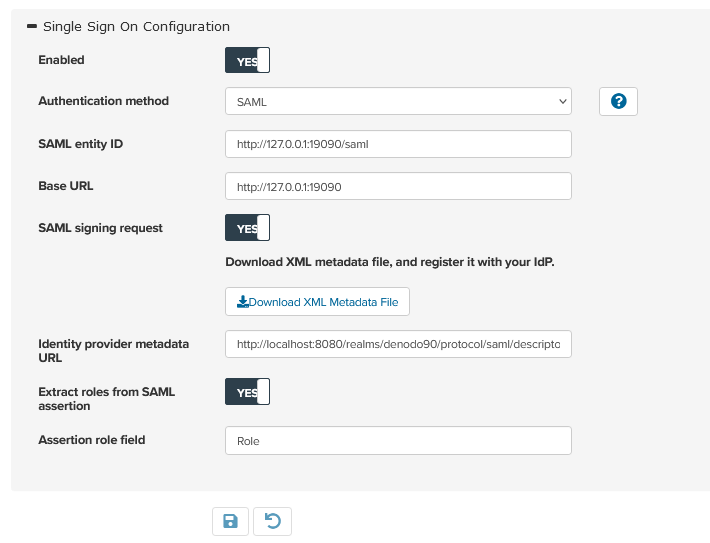Click into the Base URL field
The width and height of the screenshot is (710, 543).
[x=398, y=186]
